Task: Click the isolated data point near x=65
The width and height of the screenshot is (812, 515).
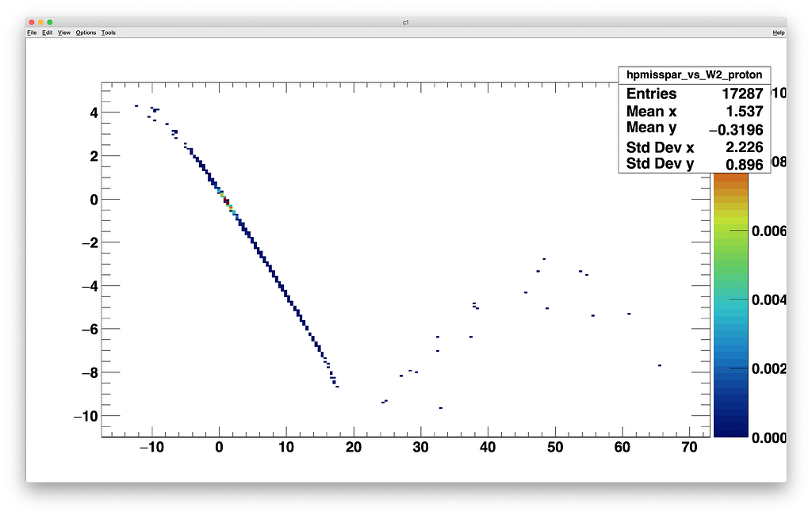Action: 659,365
